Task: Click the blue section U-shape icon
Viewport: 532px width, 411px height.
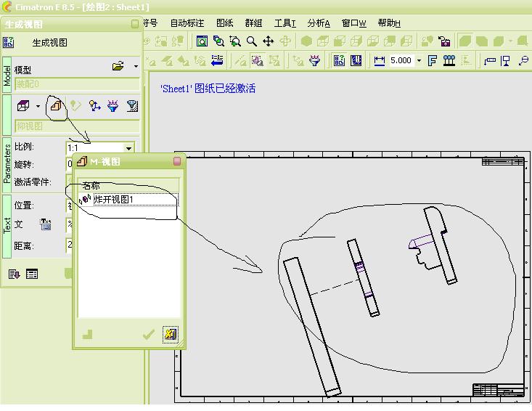Action: (356, 60)
